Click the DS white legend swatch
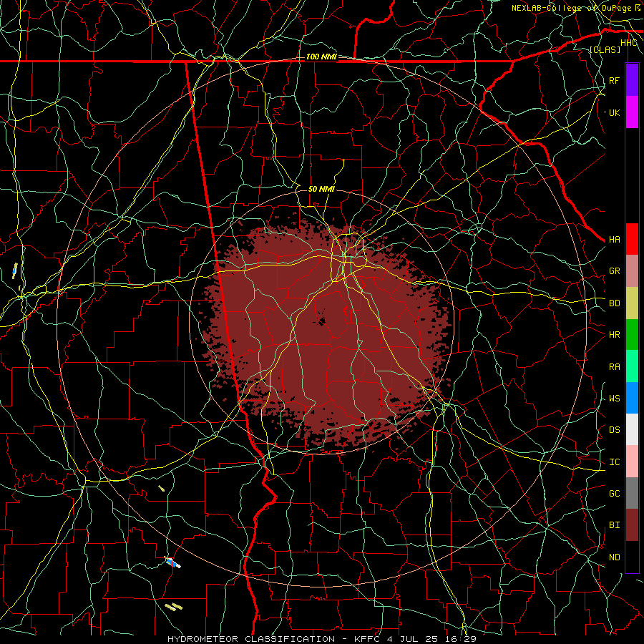This screenshot has height=644, width=644. tap(632, 429)
